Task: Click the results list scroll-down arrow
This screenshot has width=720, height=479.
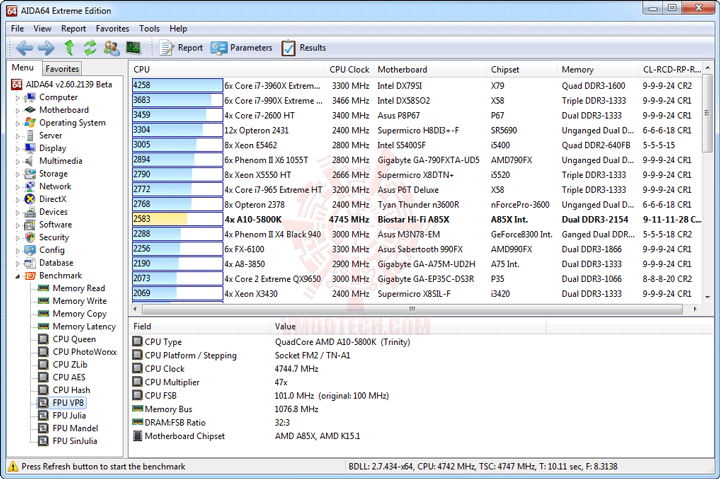Action: [708, 297]
